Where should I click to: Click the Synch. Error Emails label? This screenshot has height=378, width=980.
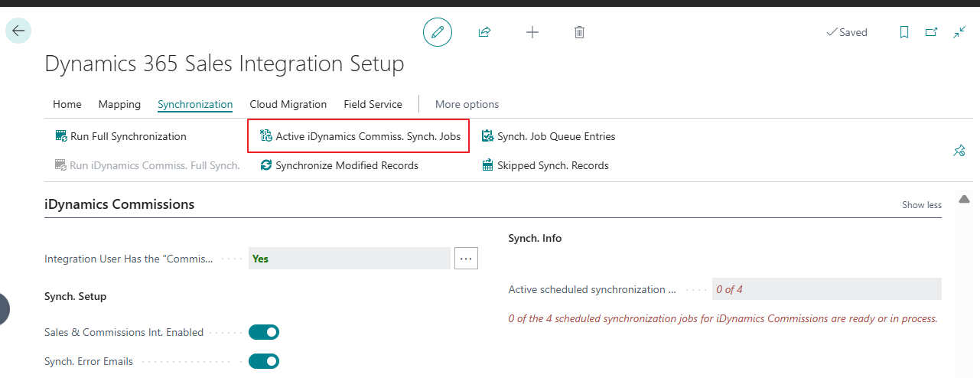(89, 361)
